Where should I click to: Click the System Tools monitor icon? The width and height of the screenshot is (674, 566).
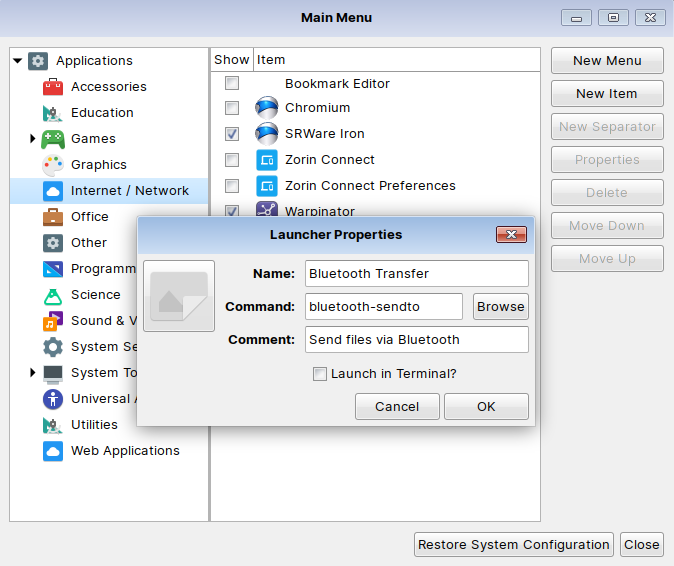coord(53,373)
